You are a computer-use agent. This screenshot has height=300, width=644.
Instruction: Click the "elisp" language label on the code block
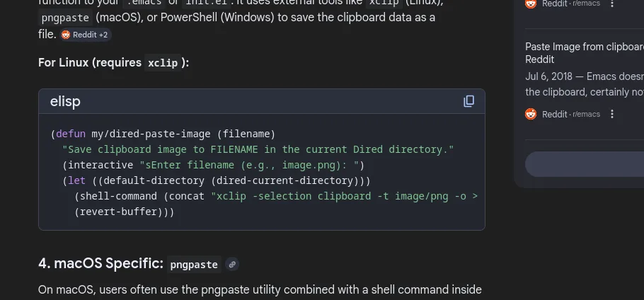coord(65,101)
